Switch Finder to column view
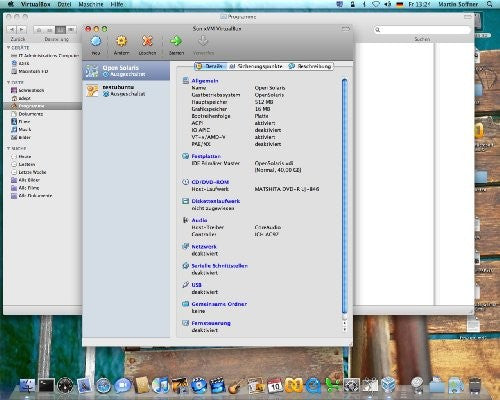The height and width of the screenshot is (400, 500). tap(60, 30)
